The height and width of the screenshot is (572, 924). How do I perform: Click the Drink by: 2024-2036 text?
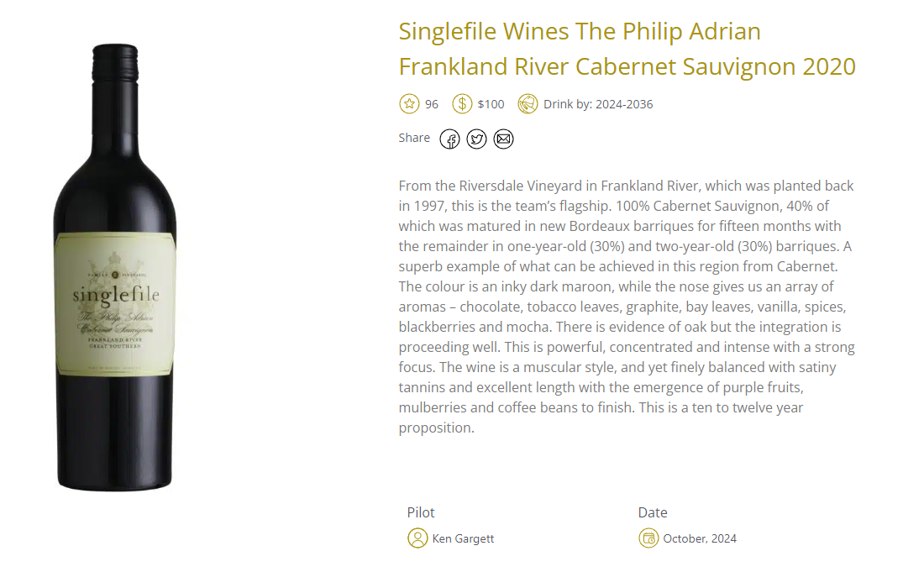click(598, 104)
